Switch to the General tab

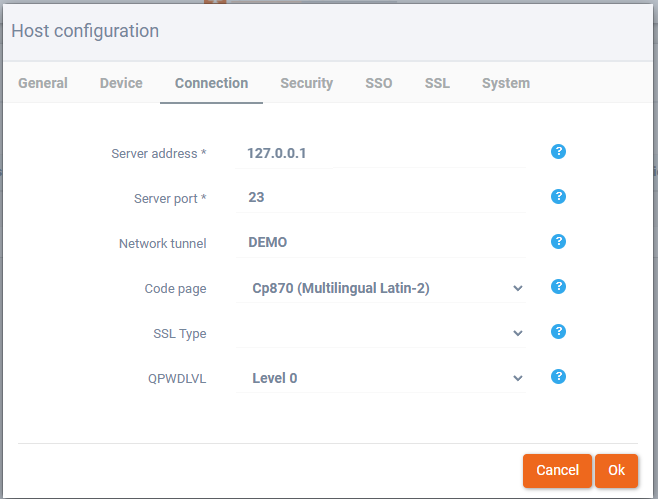click(43, 83)
